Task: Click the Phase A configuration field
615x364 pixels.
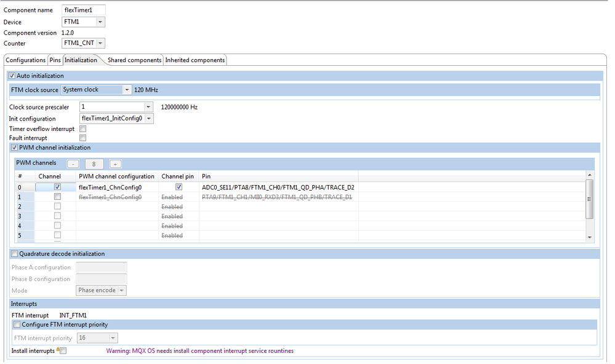Action: tap(101, 267)
